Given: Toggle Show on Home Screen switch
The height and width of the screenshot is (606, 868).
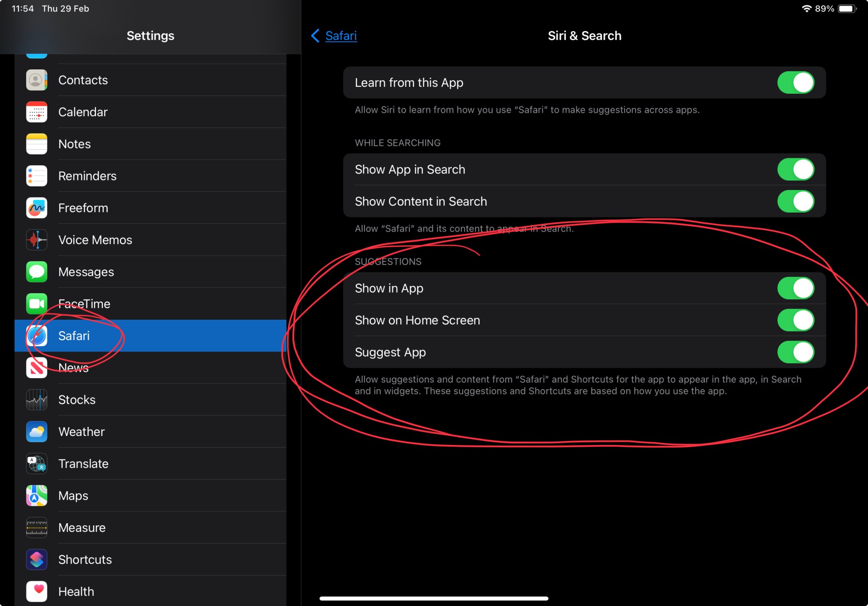Looking at the screenshot, I should tap(795, 320).
